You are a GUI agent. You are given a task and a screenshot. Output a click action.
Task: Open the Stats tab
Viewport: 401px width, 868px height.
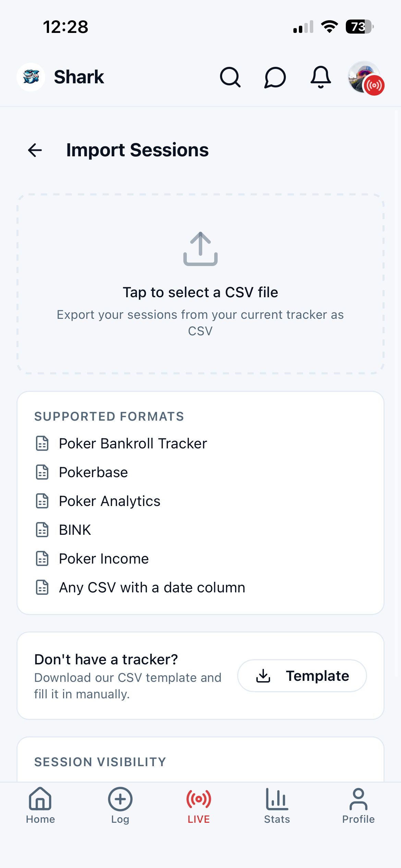tap(277, 806)
